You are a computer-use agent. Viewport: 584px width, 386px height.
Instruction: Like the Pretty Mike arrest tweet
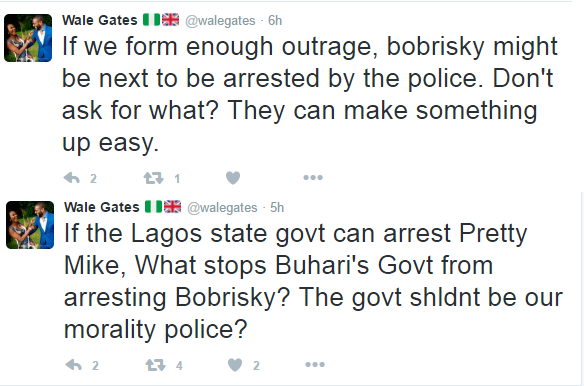point(235,365)
